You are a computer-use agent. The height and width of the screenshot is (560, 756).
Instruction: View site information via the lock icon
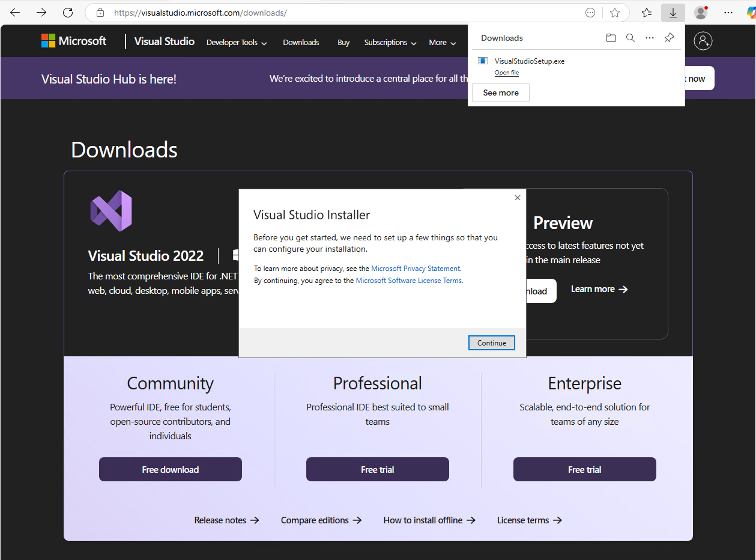100,13
